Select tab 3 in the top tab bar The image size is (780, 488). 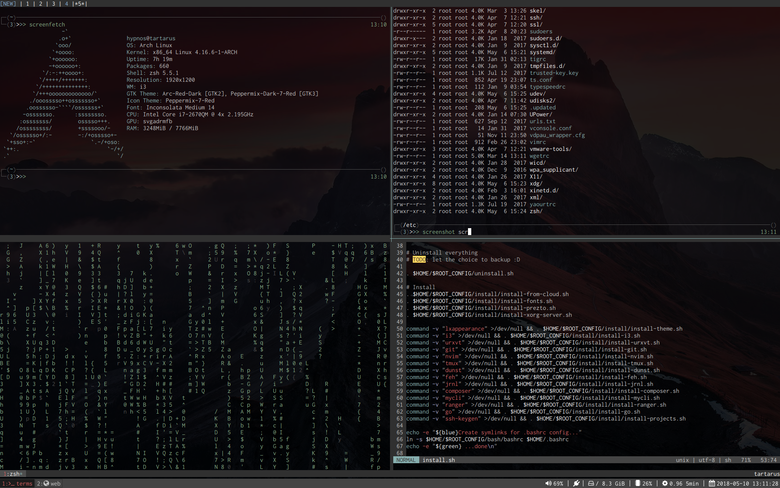pyautogui.click(x=53, y=3)
